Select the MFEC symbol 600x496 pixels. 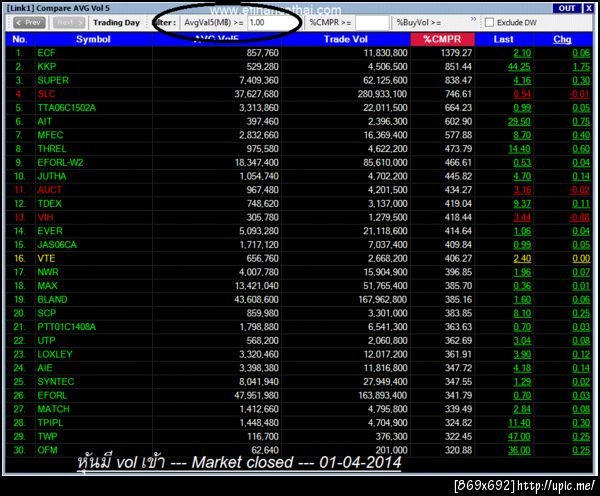(50, 135)
